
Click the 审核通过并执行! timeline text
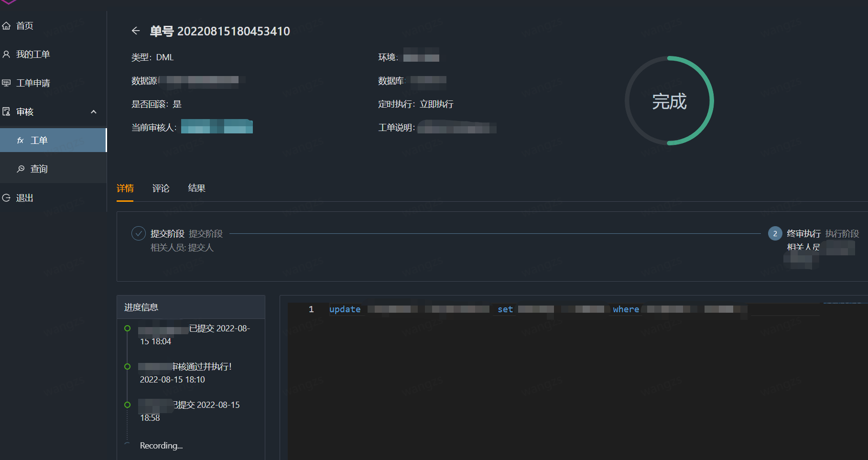[x=202, y=367]
